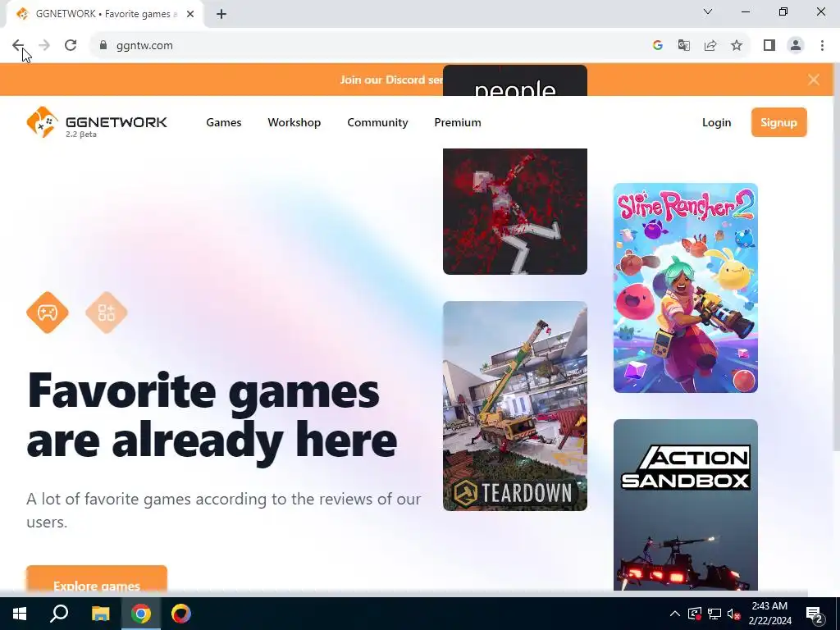
Task: Open the Community menu item
Action: tap(377, 122)
